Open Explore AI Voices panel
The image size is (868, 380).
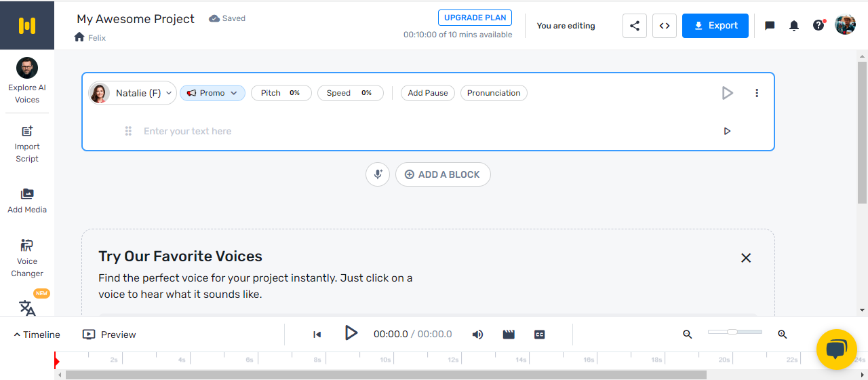tap(27, 81)
